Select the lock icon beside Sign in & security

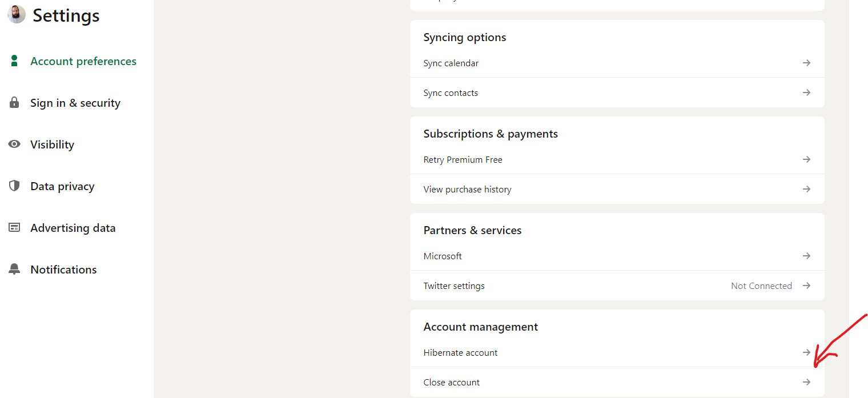[14, 102]
